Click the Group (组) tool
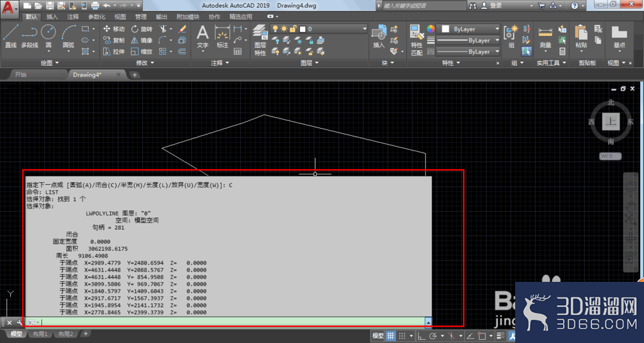Image resolution: width=644 pixels, height=343 pixels. pyautogui.click(x=511, y=36)
